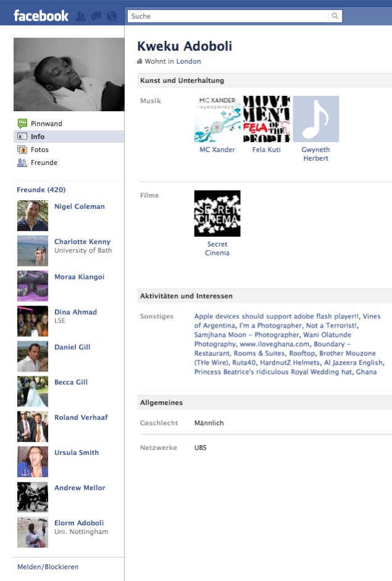
Task: Open the Al Jazeera English link
Action: pyautogui.click(x=354, y=363)
